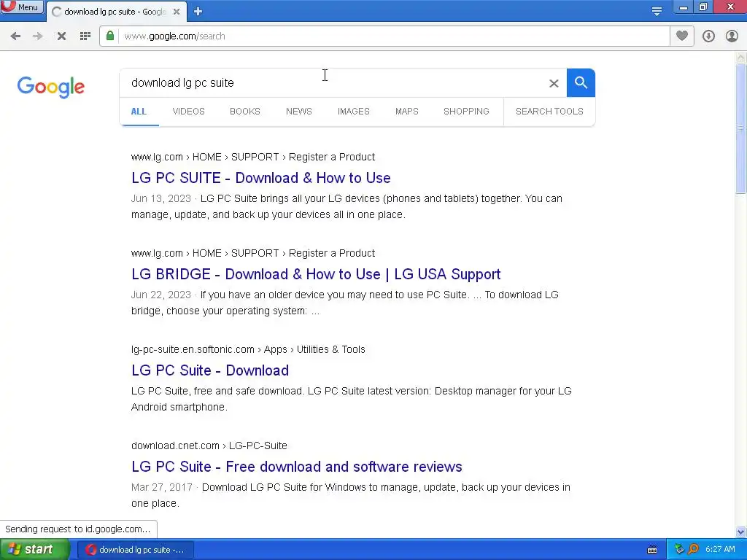Open the downloads icon in toolbar
This screenshot has height=560, width=747.
tap(708, 36)
